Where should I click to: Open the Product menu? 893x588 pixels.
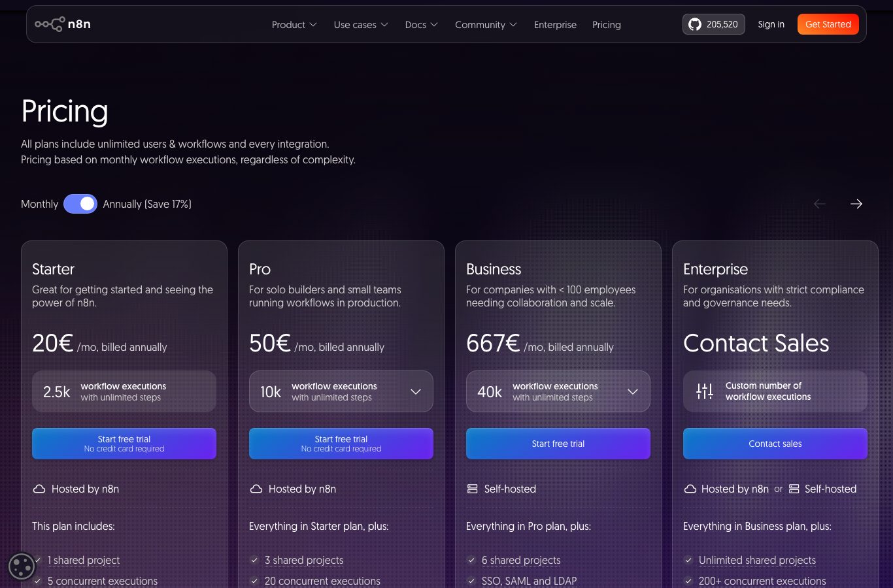pyautogui.click(x=294, y=25)
